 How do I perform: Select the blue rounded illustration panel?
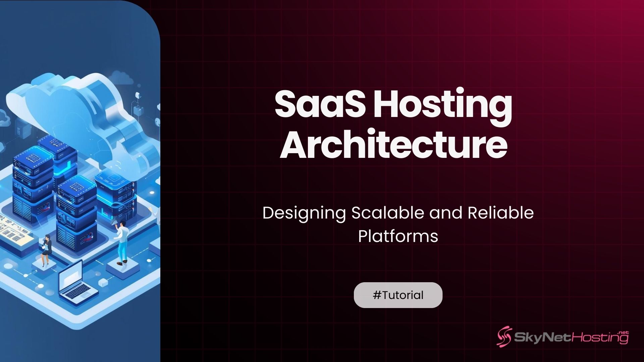(x=80, y=181)
